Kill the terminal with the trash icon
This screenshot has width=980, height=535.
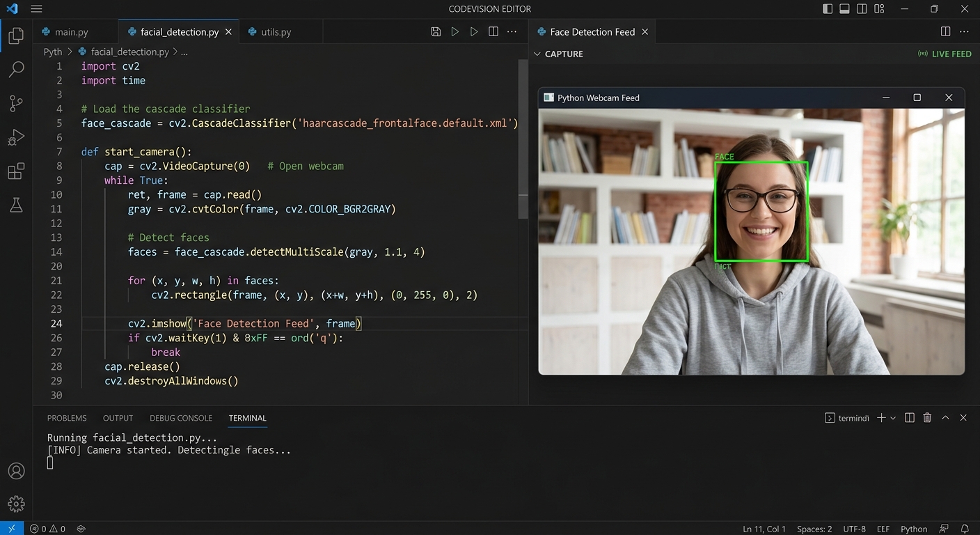click(927, 417)
